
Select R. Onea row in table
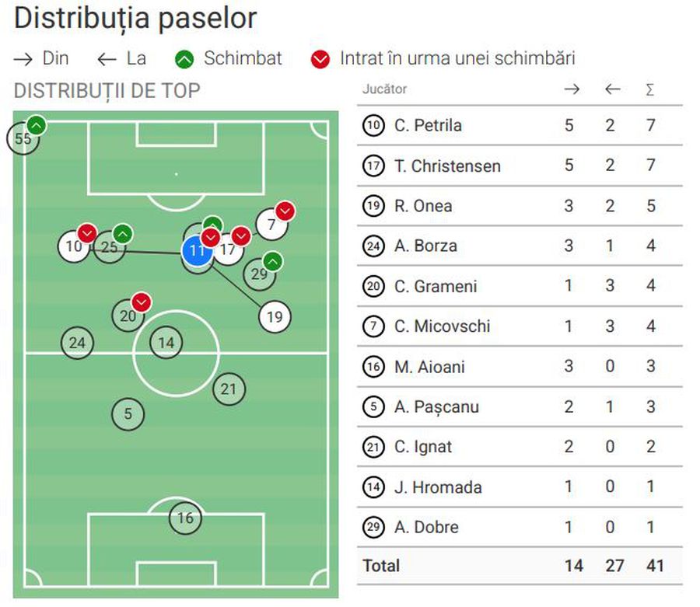[x=519, y=206]
